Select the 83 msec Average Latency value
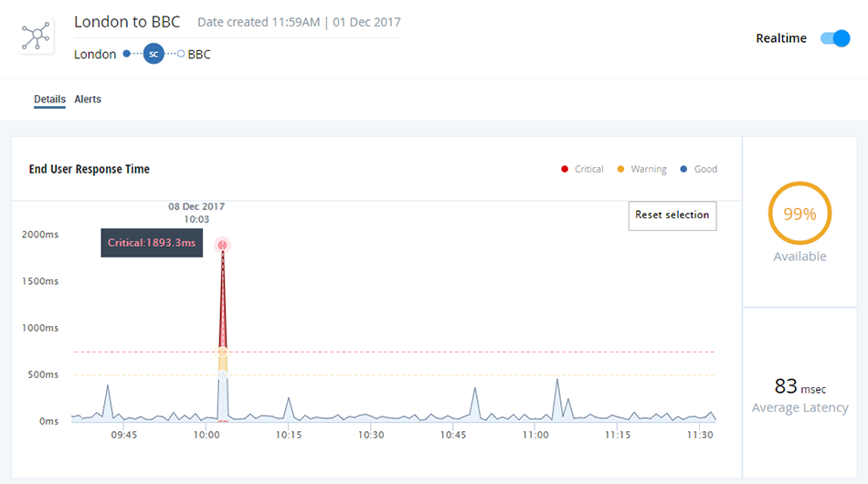The image size is (868, 484). (x=799, y=386)
